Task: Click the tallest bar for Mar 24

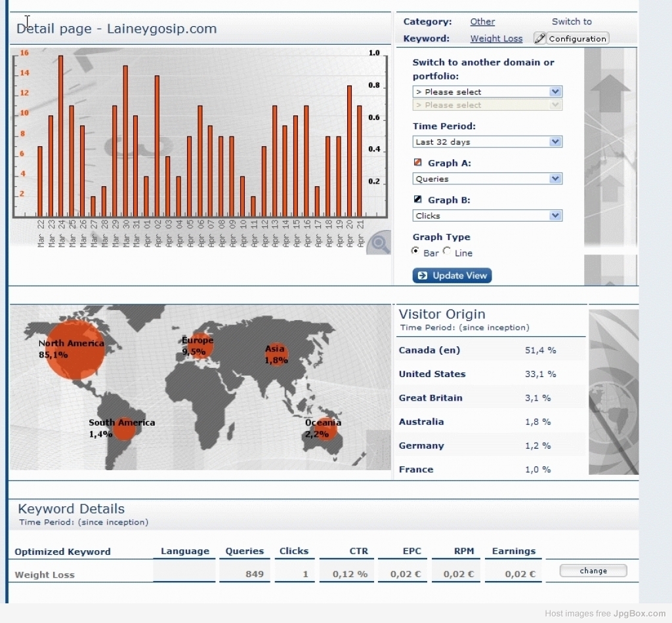Action: point(61,136)
